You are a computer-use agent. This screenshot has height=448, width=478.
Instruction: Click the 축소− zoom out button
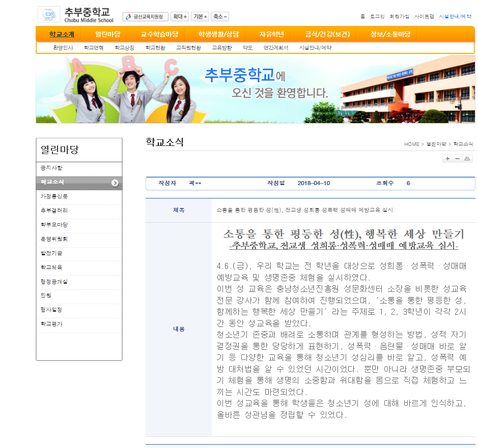(x=220, y=17)
